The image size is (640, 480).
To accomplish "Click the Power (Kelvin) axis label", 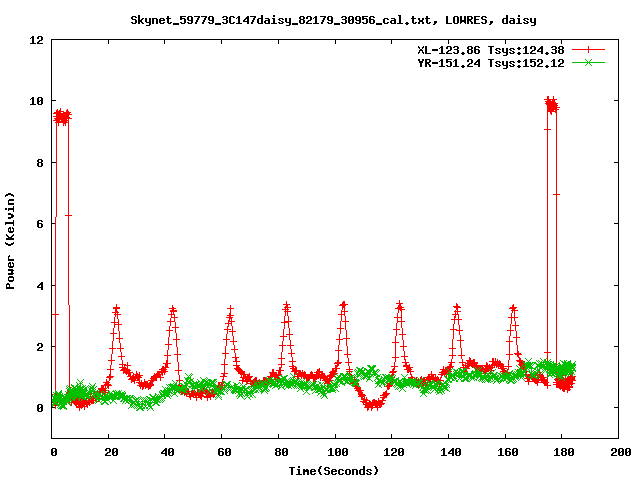I will click(x=10, y=241).
